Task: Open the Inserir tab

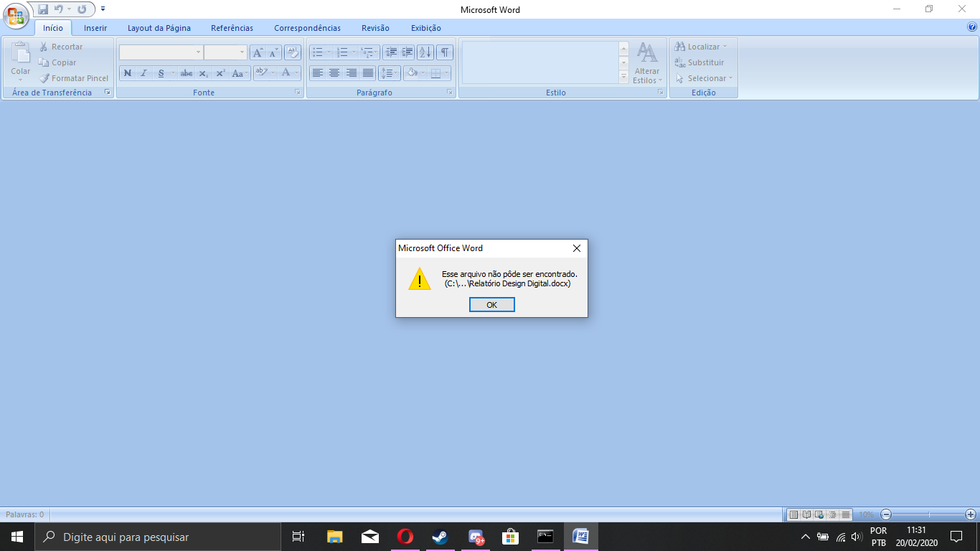Action: pos(95,28)
